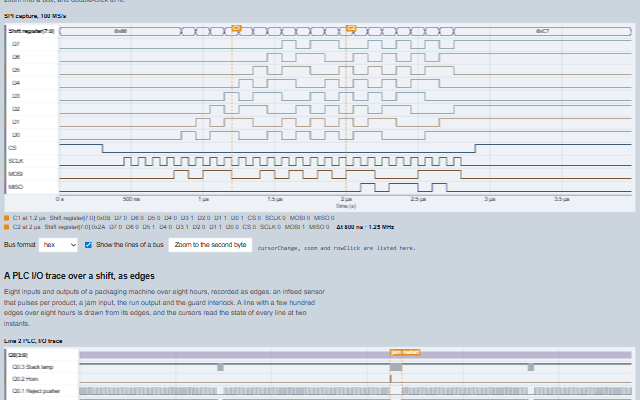Select the Q0.1 Reject pusher row label
Viewport: 640px width, 400px height.
[36, 391]
